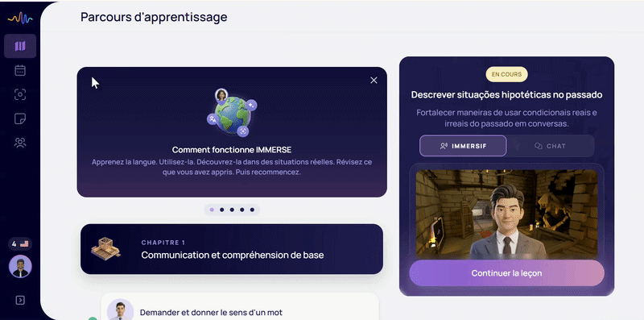Open the notes sticky icon in sidebar

20,118
